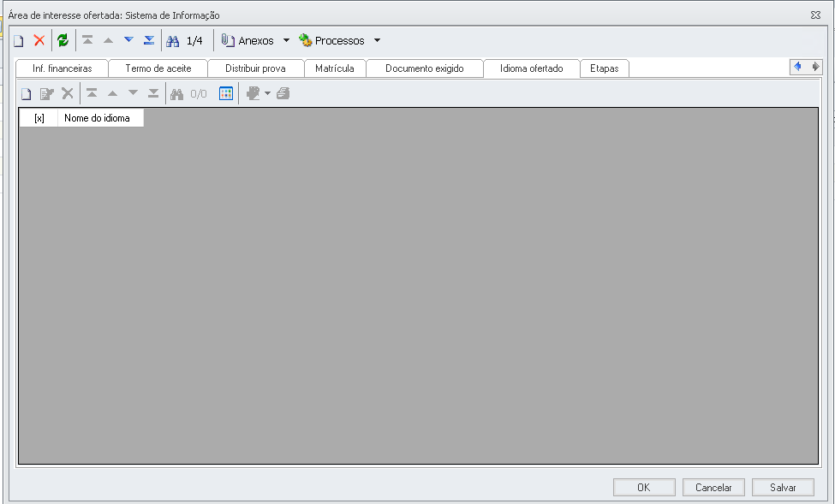Click the green refresh arrows icon
The height and width of the screenshot is (504, 835).
click(x=63, y=40)
